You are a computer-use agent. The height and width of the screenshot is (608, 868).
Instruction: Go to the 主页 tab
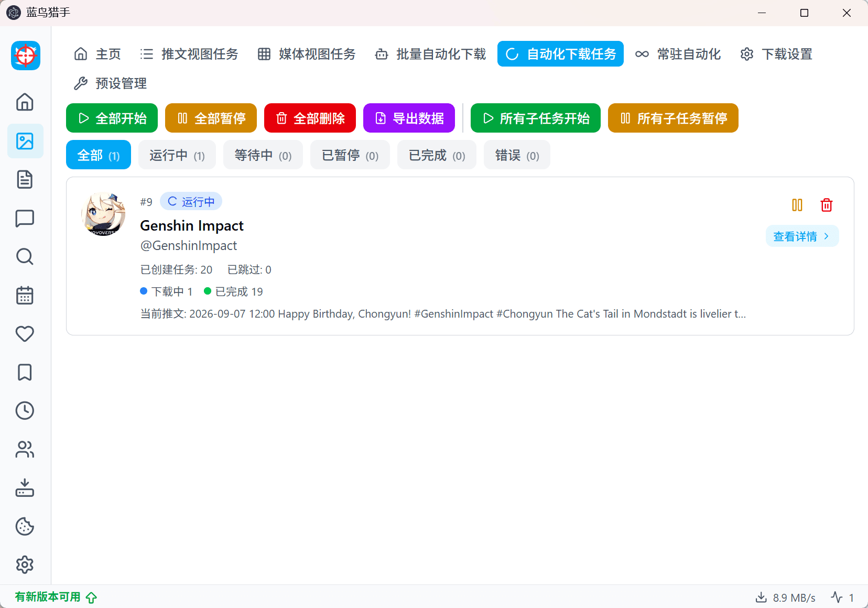(x=97, y=54)
